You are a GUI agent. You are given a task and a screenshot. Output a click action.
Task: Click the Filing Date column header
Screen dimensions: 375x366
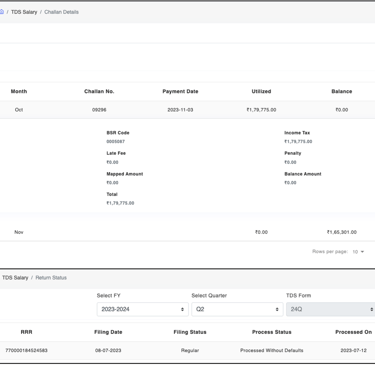108,332
